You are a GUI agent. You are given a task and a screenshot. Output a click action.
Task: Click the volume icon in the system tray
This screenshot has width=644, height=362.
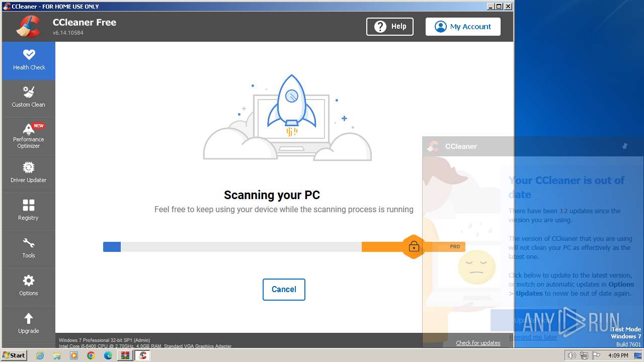572,355
